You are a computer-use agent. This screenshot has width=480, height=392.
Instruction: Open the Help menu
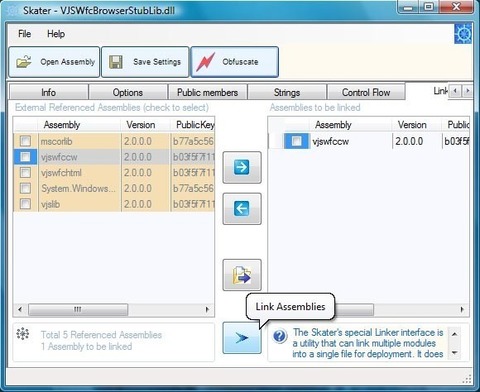56,34
